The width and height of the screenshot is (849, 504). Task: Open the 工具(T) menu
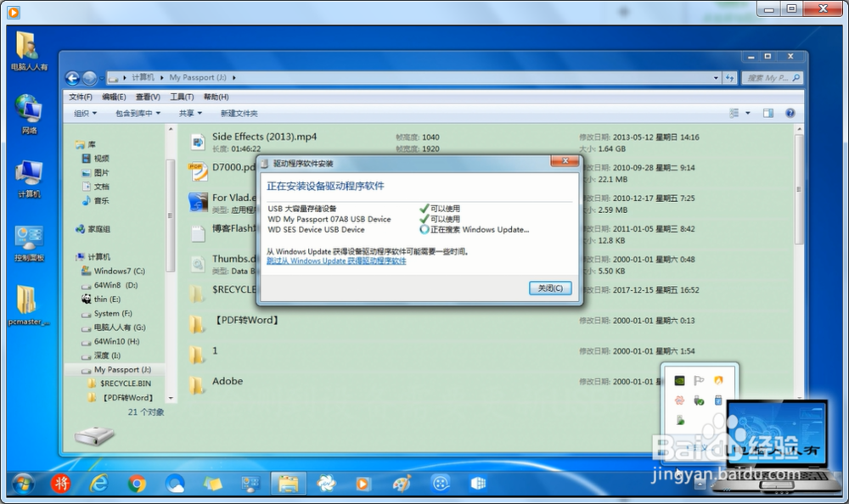click(x=182, y=97)
